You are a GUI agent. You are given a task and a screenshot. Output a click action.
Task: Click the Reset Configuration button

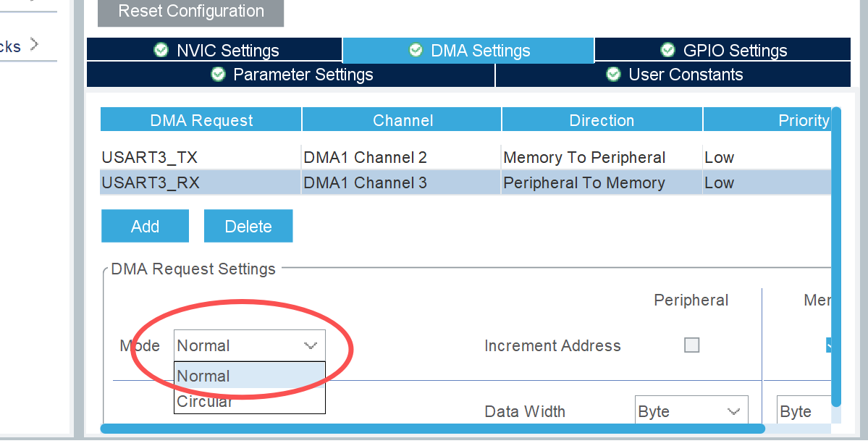click(x=190, y=12)
